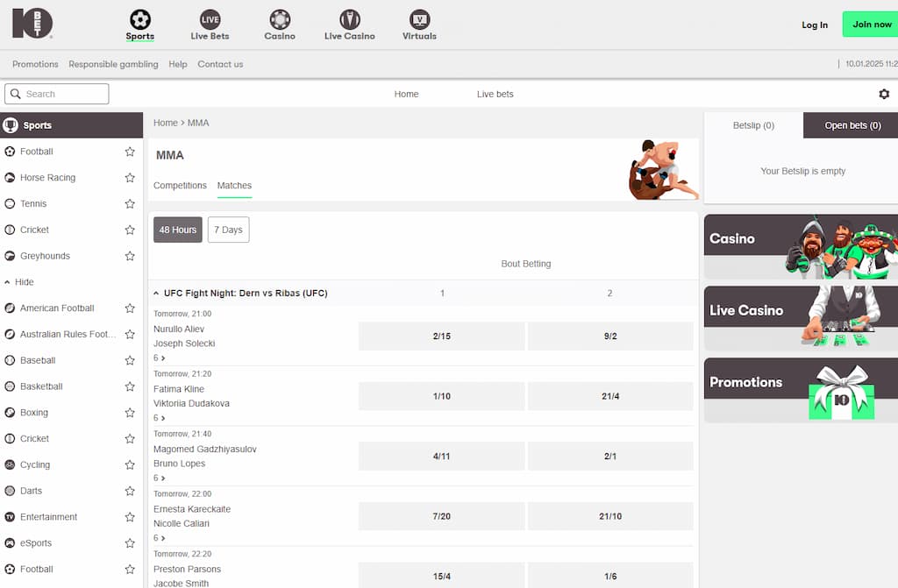898x588 pixels.
Task: Favorite eSports with its star
Action: point(130,542)
